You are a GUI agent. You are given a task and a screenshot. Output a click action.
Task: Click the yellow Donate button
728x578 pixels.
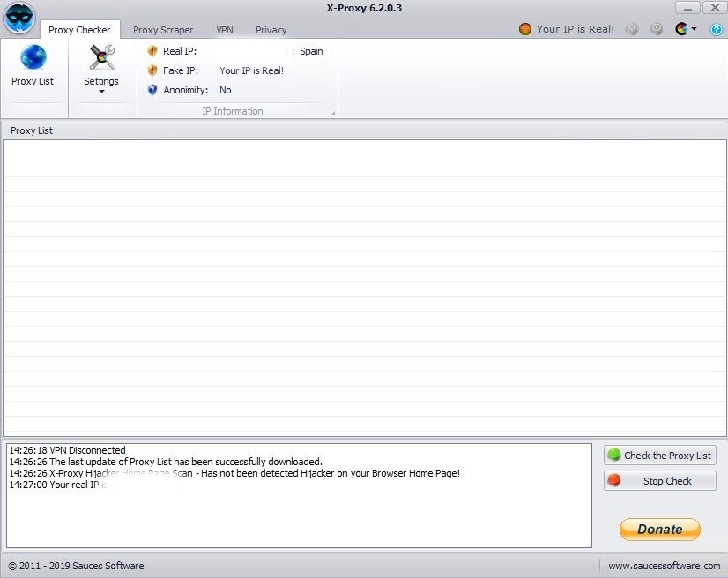pos(660,530)
